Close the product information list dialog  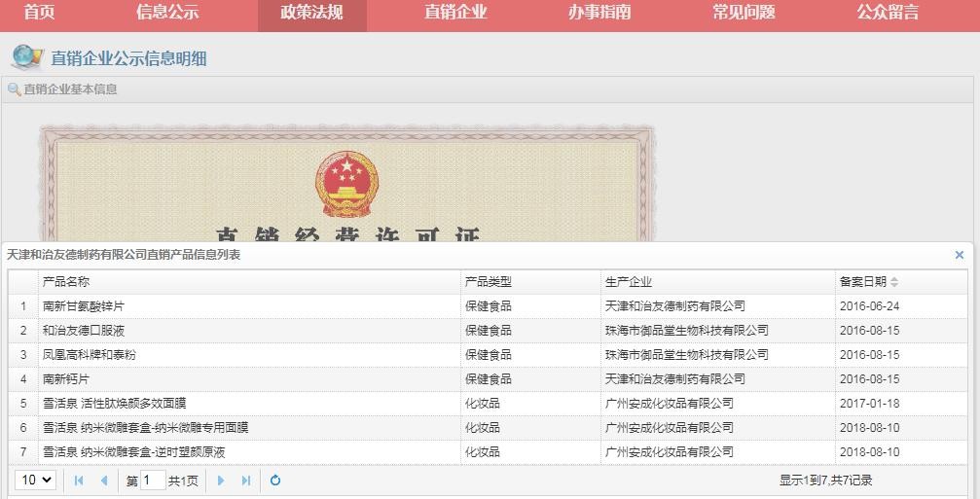coord(959,255)
